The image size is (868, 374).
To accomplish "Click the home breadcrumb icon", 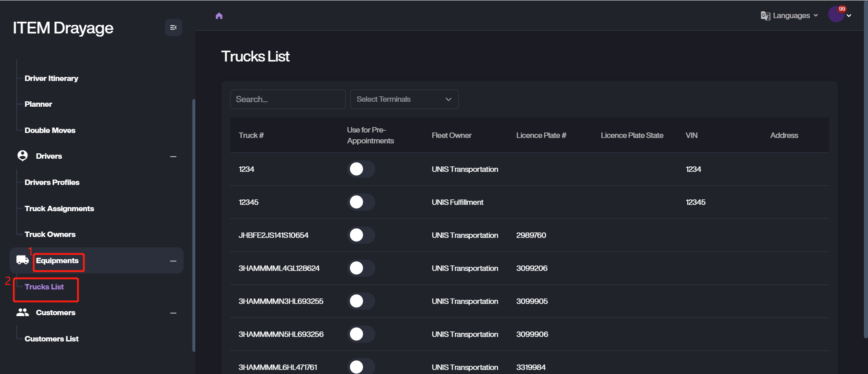I will 219,16.
